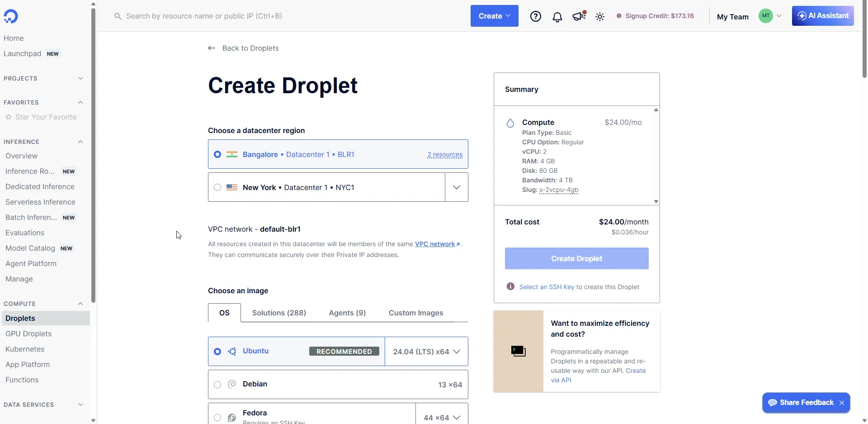Click the droplet icon beside Compute
This screenshot has width=868, height=424.
pyautogui.click(x=510, y=123)
